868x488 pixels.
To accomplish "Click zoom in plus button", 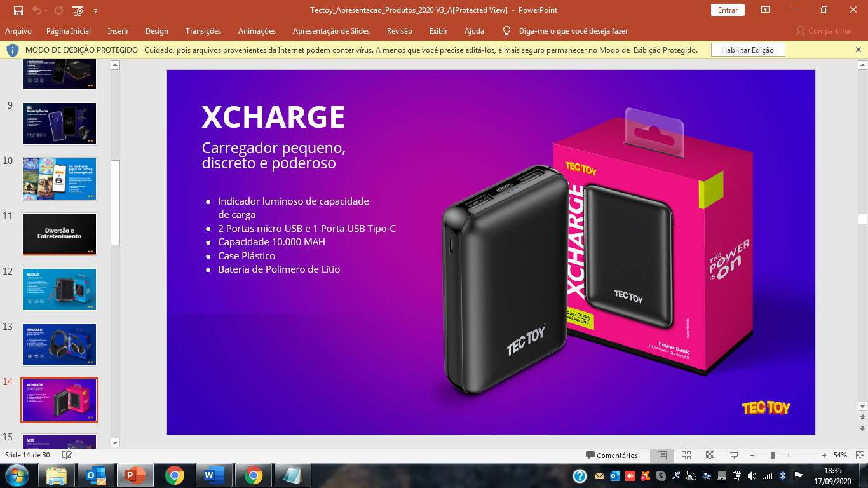I will click(824, 456).
